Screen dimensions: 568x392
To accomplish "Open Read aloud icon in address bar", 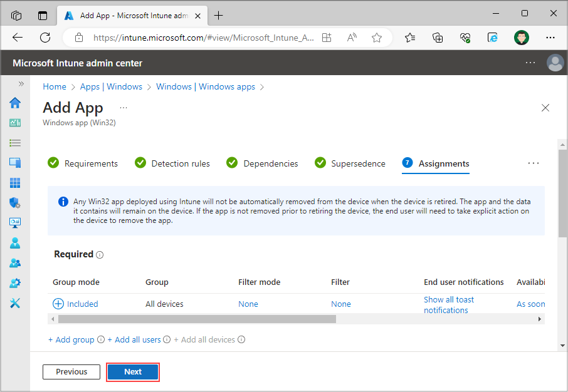I will [x=352, y=38].
